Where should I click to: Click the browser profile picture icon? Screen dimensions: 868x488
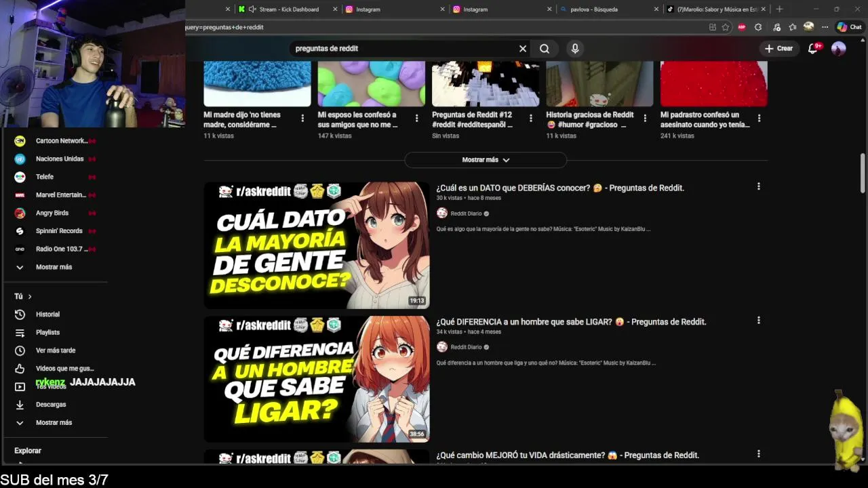pos(808,26)
